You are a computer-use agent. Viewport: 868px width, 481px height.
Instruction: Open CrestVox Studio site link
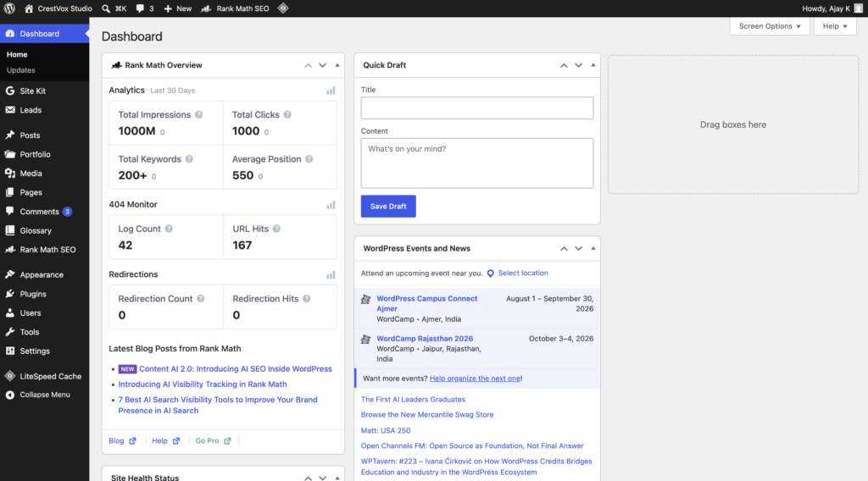pyautogui.click(x=58, y=8)
